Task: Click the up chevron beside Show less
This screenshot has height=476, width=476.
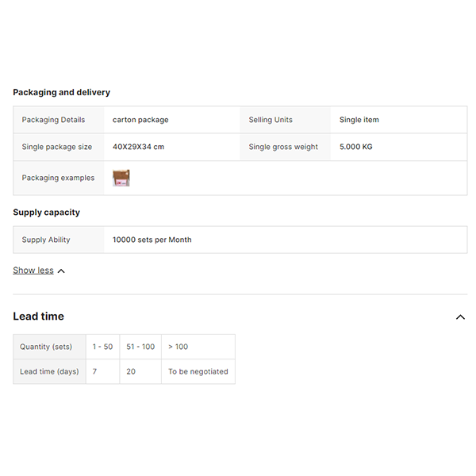Action: pyautogui.click(x=61, y=271)
